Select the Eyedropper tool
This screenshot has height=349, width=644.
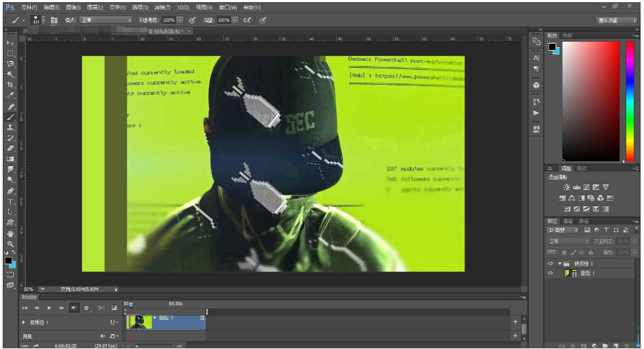coord(10,96)
